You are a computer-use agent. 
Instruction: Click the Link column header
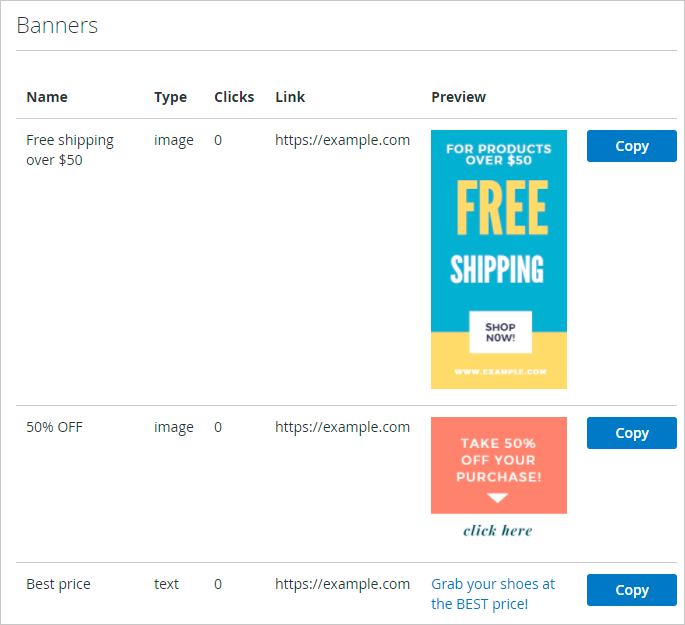pyautogui.click(x=290, y=97)
